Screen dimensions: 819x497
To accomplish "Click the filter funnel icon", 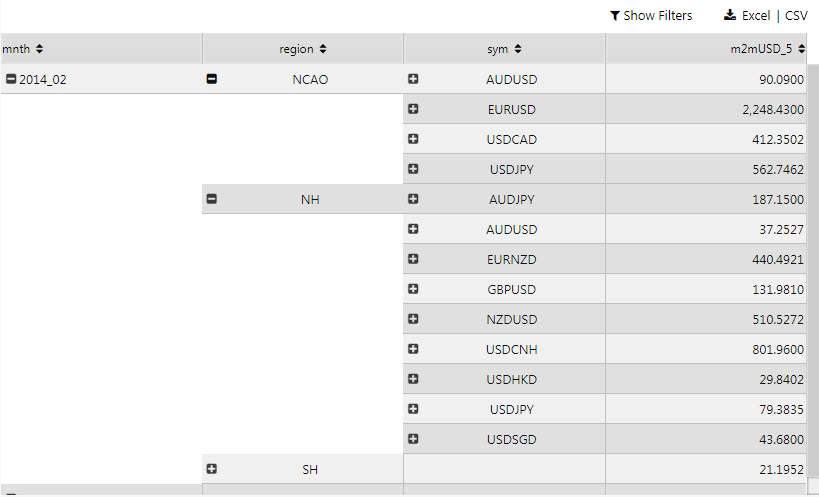I will (614, 16).
